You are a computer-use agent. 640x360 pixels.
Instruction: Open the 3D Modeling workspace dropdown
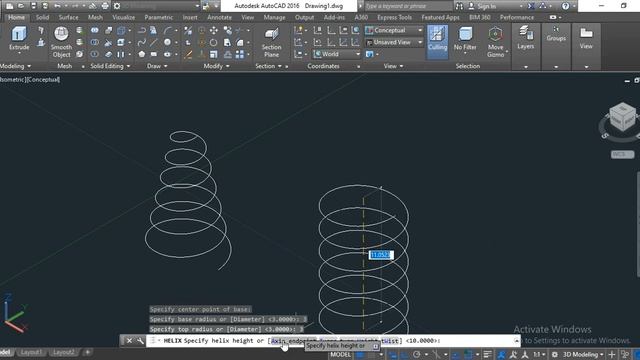point(583,354)
